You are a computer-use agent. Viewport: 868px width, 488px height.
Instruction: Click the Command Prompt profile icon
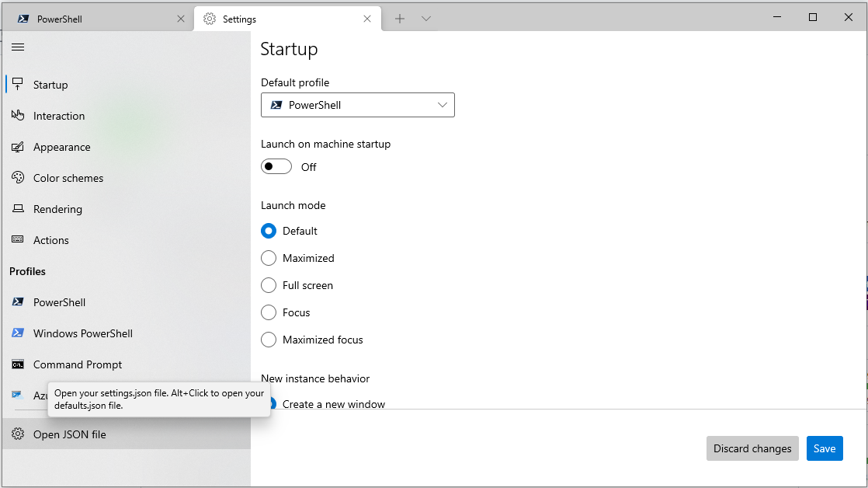coord(18,364)
